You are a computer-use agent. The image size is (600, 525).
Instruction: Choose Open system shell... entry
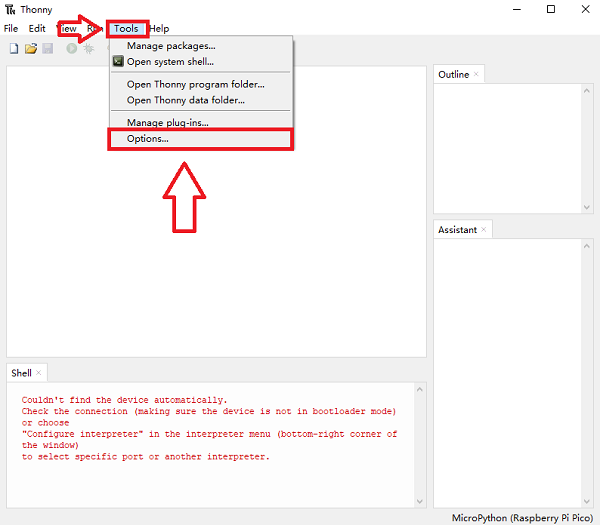pos(201,62)
